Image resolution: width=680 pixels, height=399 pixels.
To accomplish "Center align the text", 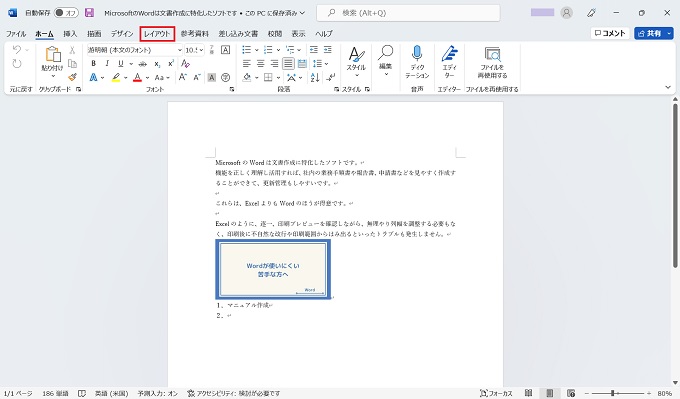I will tap(261, 64).
